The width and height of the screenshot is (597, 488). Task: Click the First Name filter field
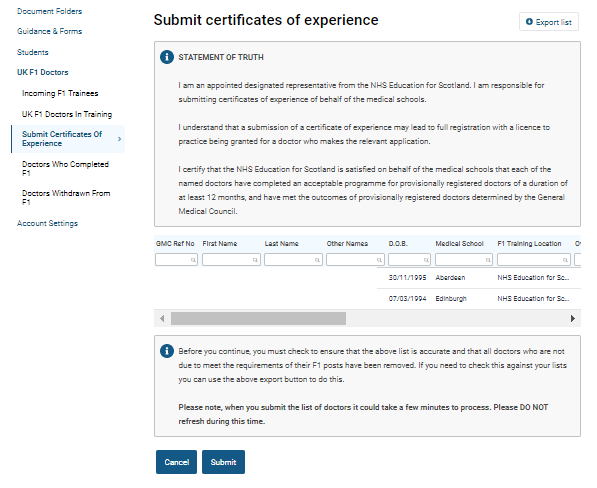tap(231, 260)
